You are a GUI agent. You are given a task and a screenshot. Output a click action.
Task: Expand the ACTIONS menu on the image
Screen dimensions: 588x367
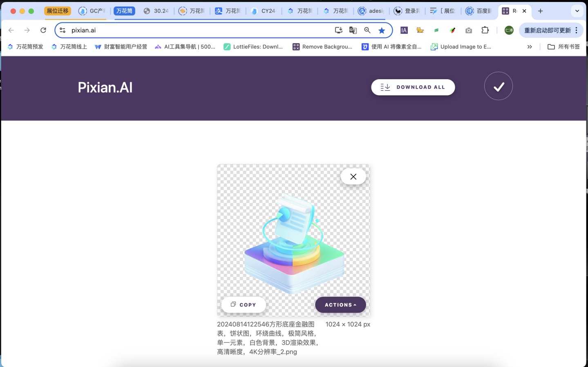click(340, 305)
